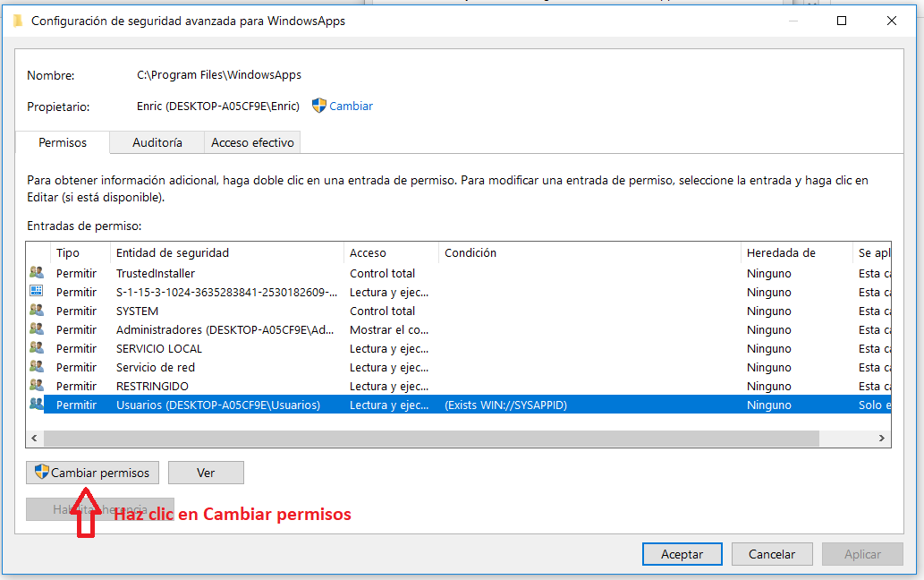Image resolution: width=924 pixels, height=580 pixels.
Task: Click the shield icon beside Cambiar link
Action: (x=318, y=106)
